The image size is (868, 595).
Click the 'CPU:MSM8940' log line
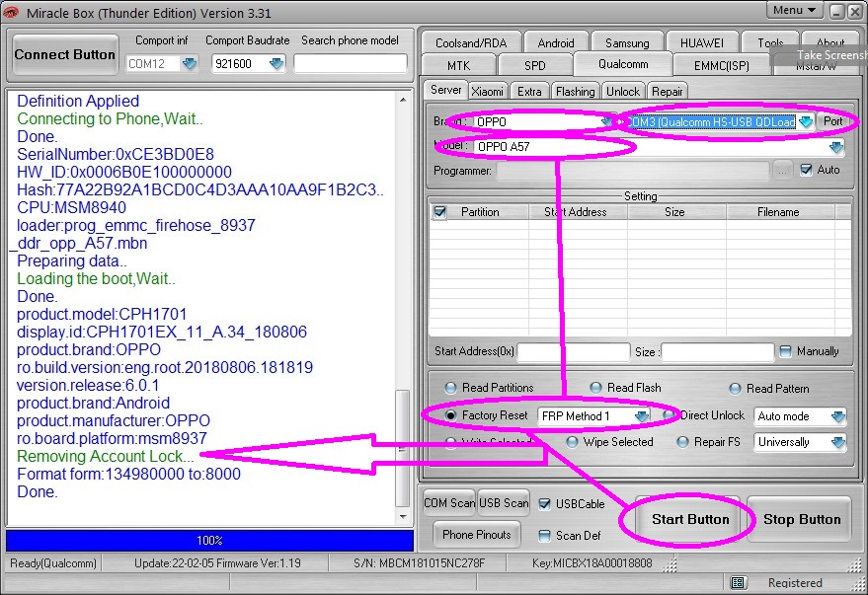coord(71,208)
